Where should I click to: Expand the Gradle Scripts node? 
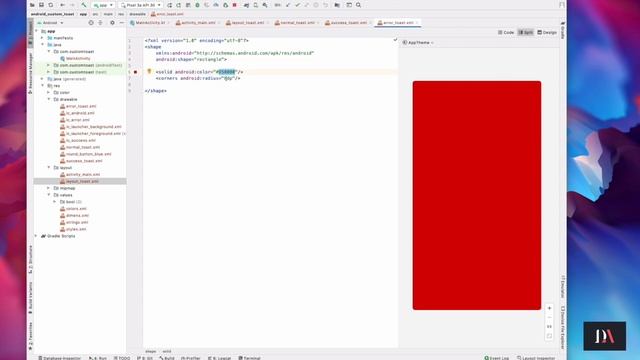pyautogui.click(x=37, y=236)
